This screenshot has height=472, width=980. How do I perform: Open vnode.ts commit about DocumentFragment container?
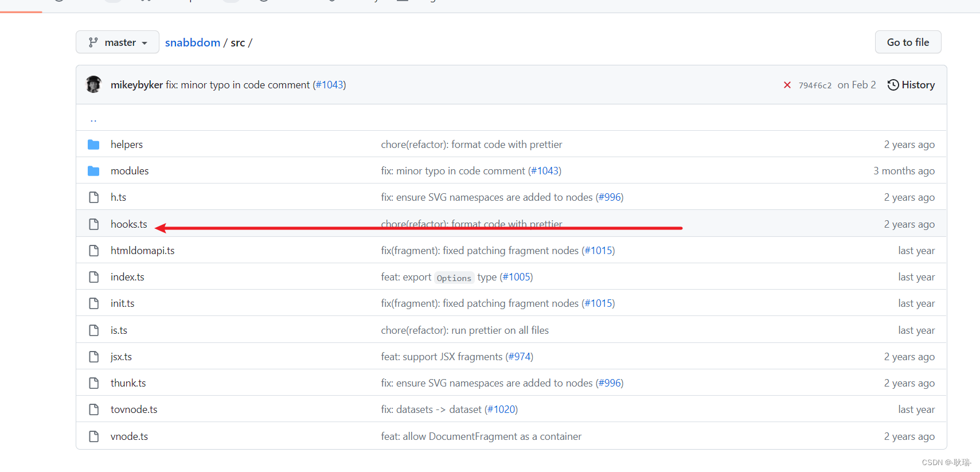[481, 436]
